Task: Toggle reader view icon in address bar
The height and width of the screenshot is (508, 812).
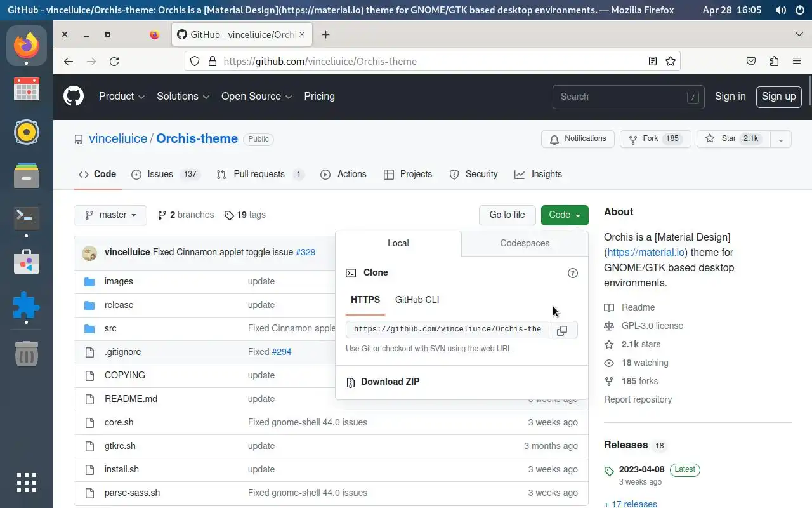Action: (x=653, y=62)
